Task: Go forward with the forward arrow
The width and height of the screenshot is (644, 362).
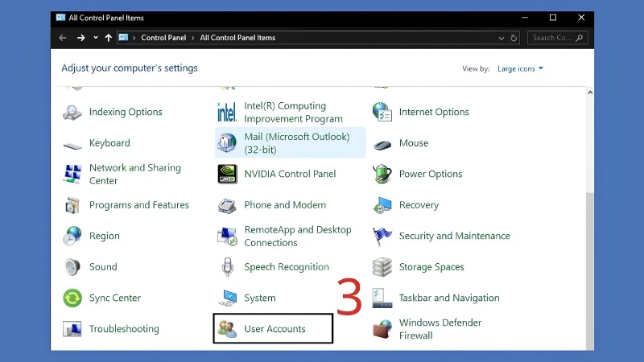Action: point(81,38)
